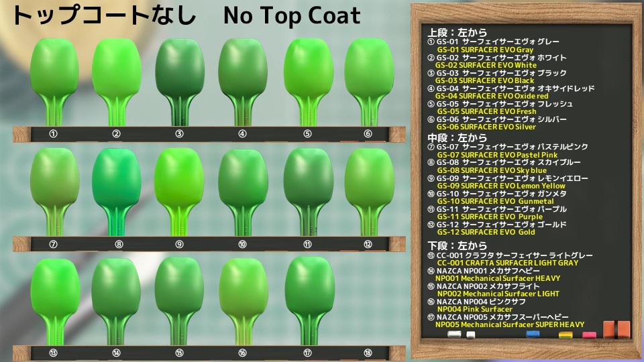Select the teal-green spoon above label ⑧
This screenshot has width=644, height=362.
point(117,192)
